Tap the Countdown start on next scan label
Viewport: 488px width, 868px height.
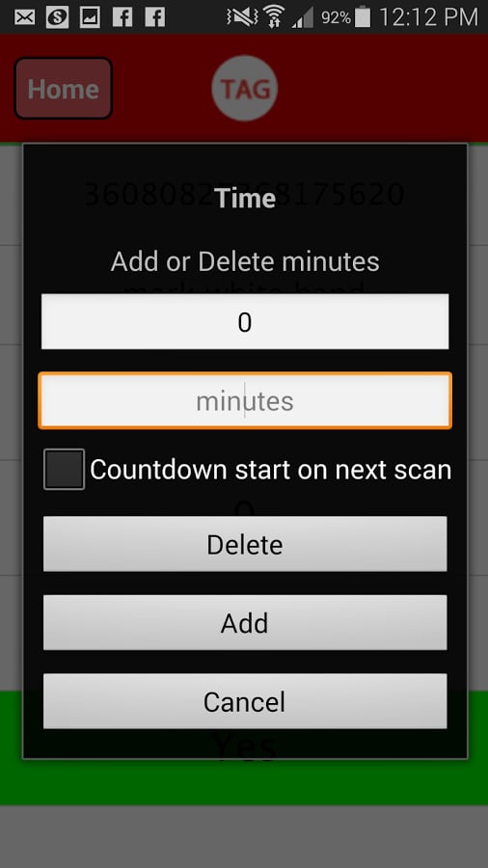pos(271,470)
